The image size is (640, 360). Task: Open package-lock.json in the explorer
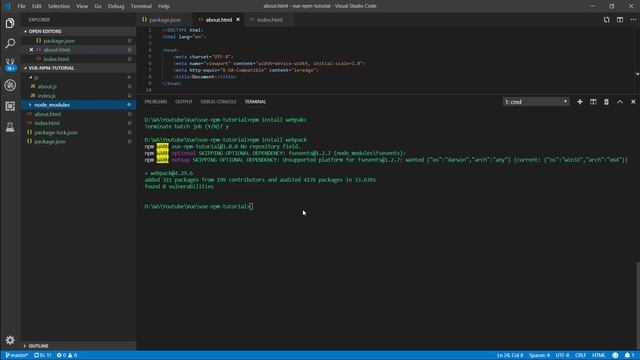pyautogui.click(x=56, y=133)
